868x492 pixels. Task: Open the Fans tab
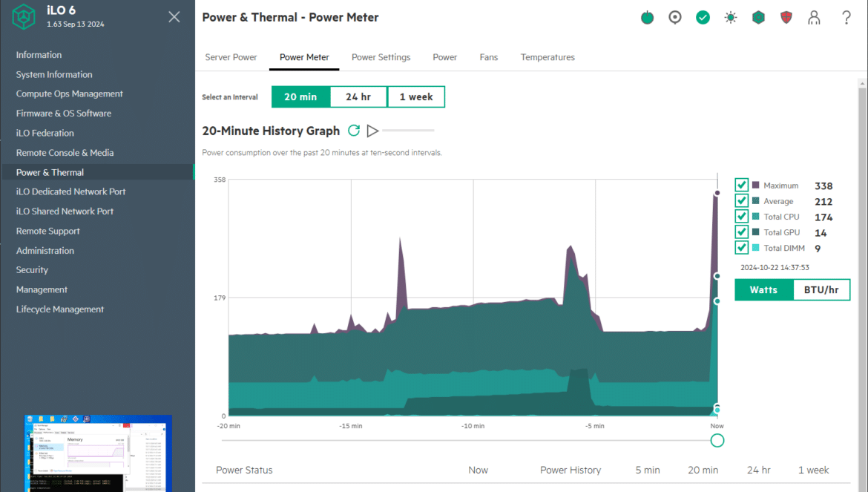(489, 57)
